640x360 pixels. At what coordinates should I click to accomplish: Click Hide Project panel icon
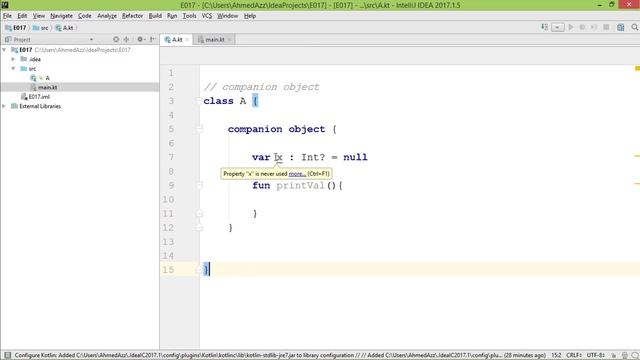click(x=153, y=39)
